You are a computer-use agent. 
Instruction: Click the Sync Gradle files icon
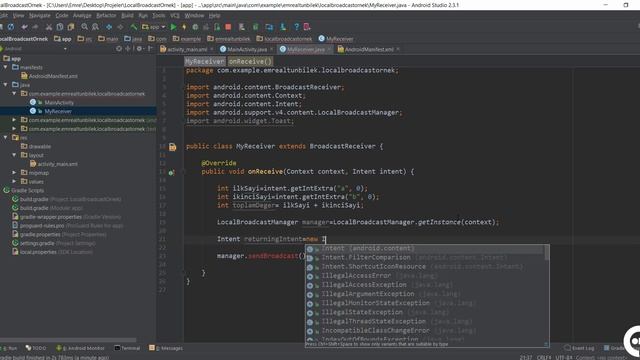tap(256, 27)
